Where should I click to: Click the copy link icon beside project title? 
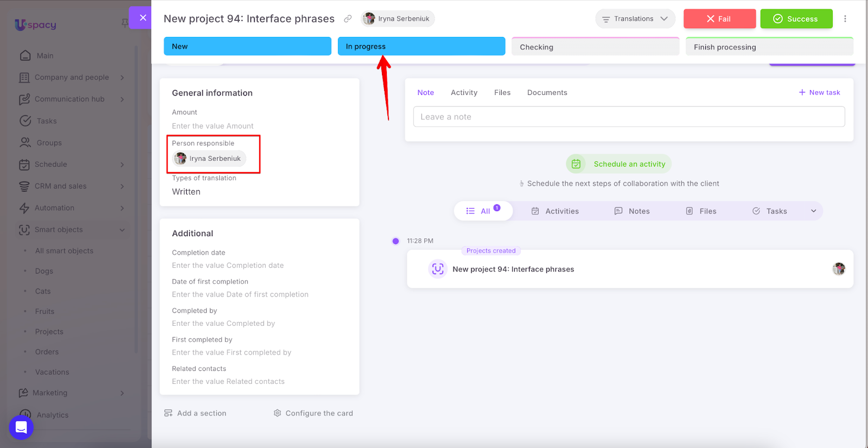point(348,19)
